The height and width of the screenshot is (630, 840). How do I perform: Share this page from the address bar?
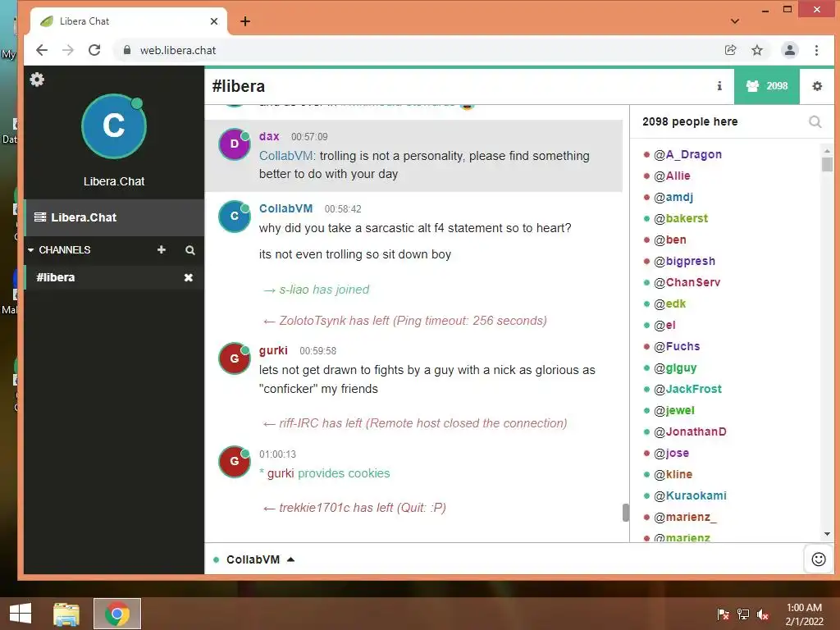point(730,50)
